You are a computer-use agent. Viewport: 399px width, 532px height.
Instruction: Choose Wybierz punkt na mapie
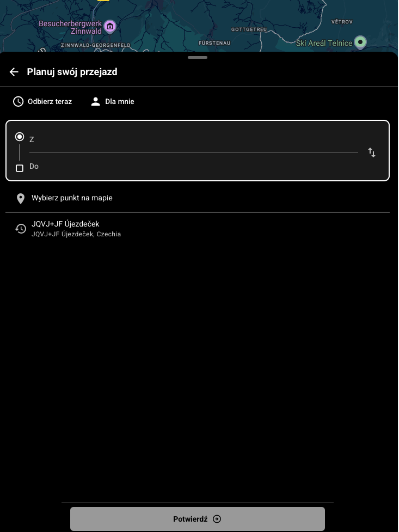pyautogui.click(x=197, y=198)
